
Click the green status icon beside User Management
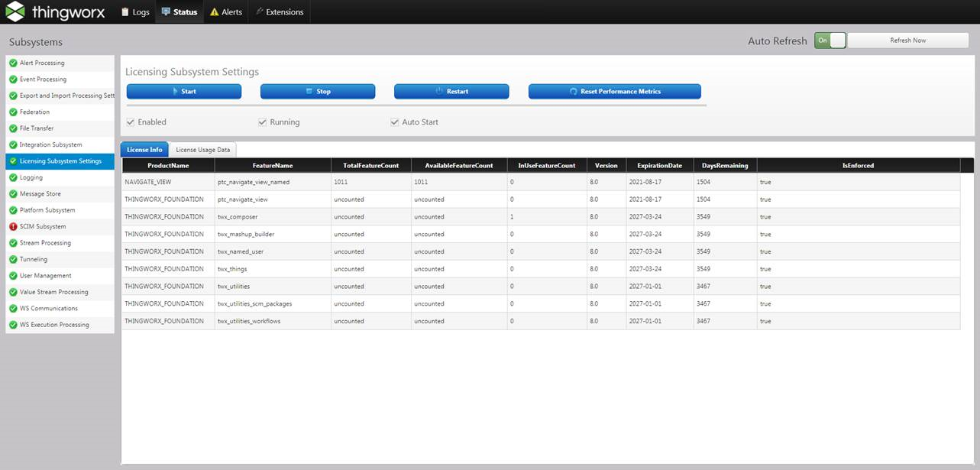click(13, 276)
